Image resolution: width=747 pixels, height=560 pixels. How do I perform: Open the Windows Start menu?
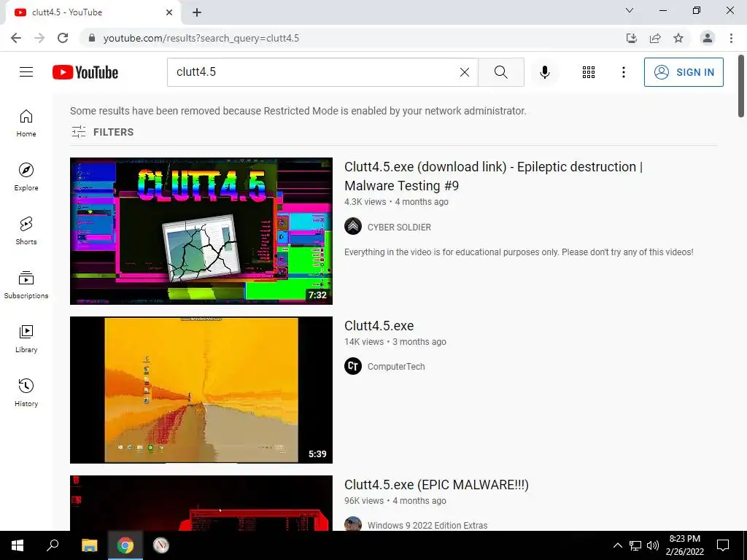[x=18, y=545]
